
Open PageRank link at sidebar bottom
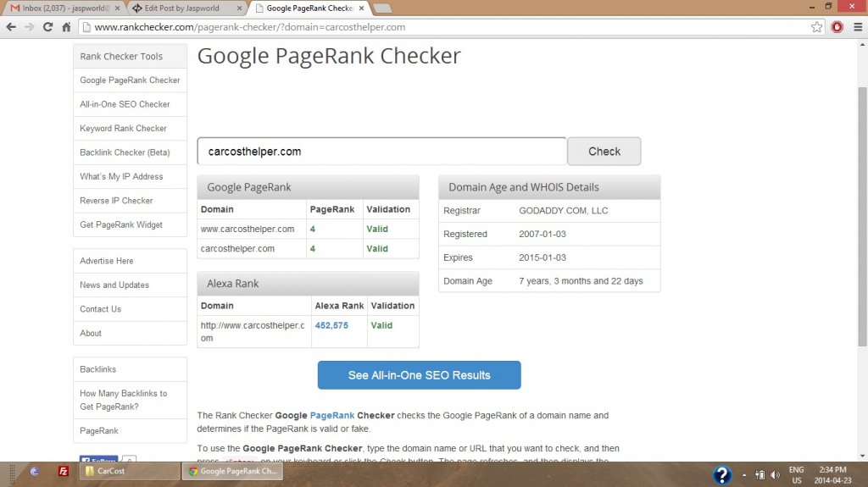(130, 430)
